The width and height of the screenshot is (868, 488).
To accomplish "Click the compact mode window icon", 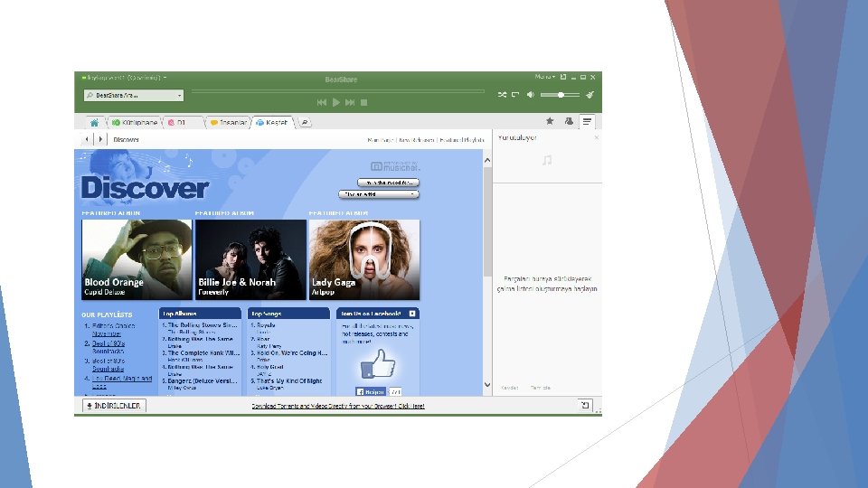I will pos(563,77).
